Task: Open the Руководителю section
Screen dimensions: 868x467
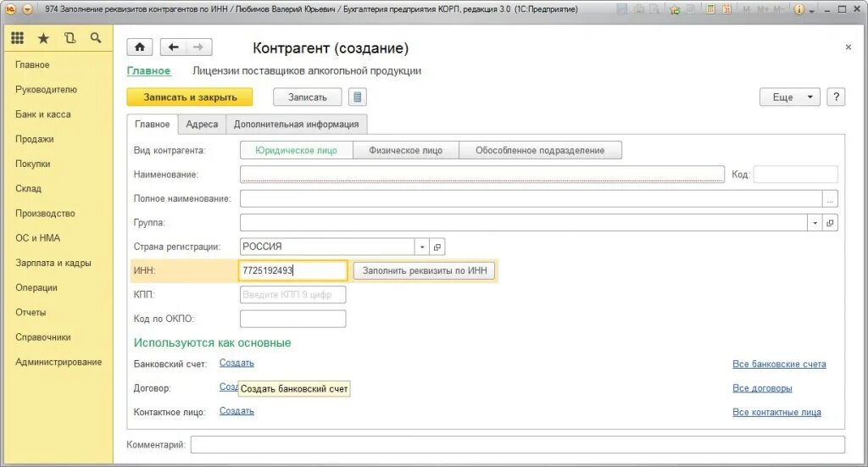Action: [x=46, y=90]
